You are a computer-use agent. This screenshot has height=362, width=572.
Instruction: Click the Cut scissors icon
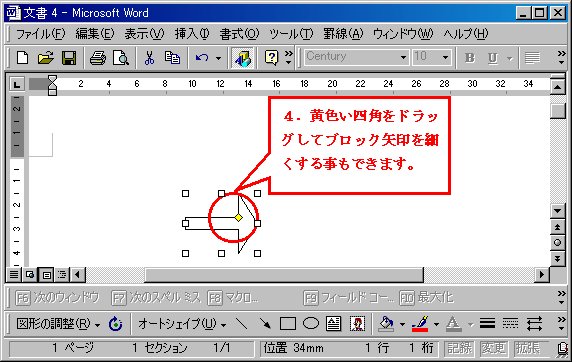149,58
